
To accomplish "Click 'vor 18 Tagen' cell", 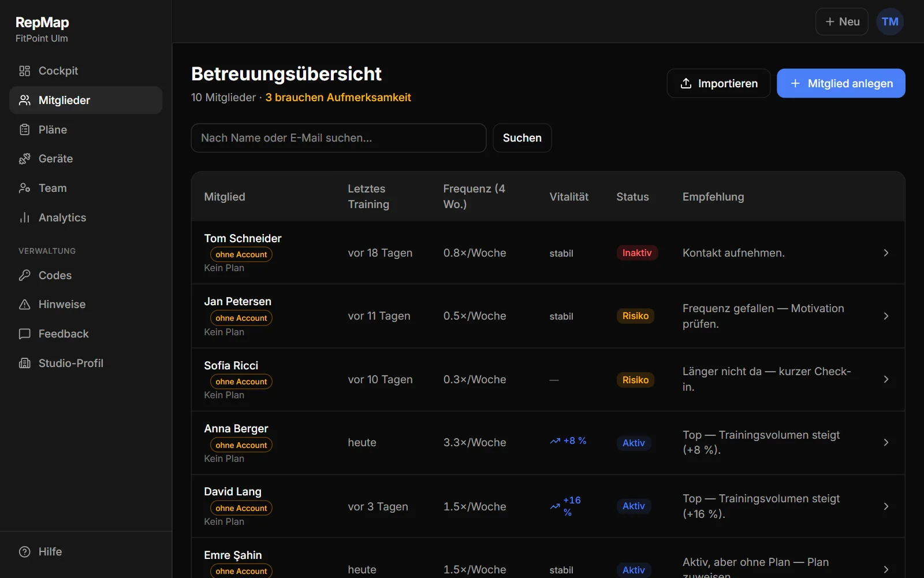I will 380,253.
